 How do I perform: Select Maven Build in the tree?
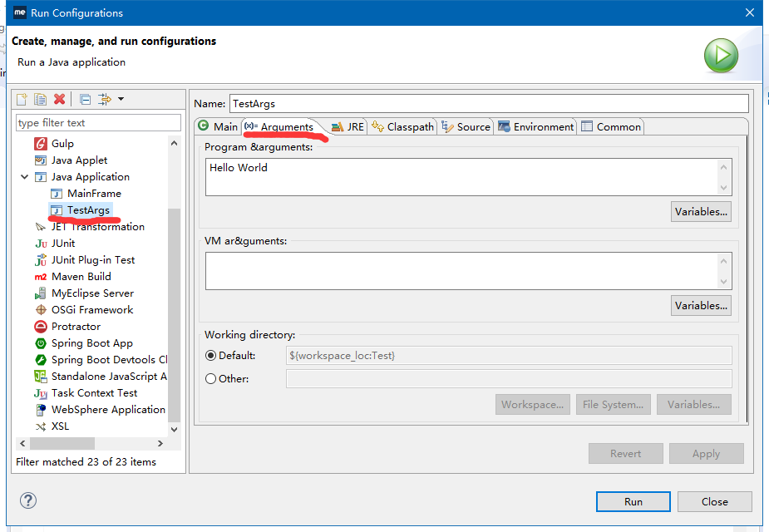tap(81, 277)
